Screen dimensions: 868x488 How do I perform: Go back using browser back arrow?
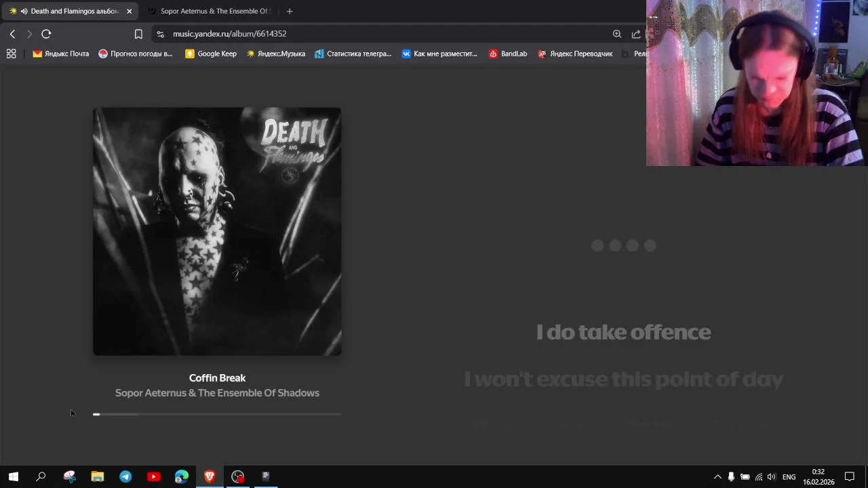(x=12, y=34)
